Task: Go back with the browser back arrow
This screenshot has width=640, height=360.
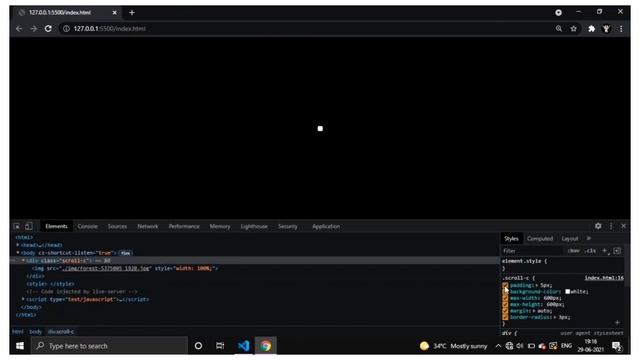Action: [19, 29]
